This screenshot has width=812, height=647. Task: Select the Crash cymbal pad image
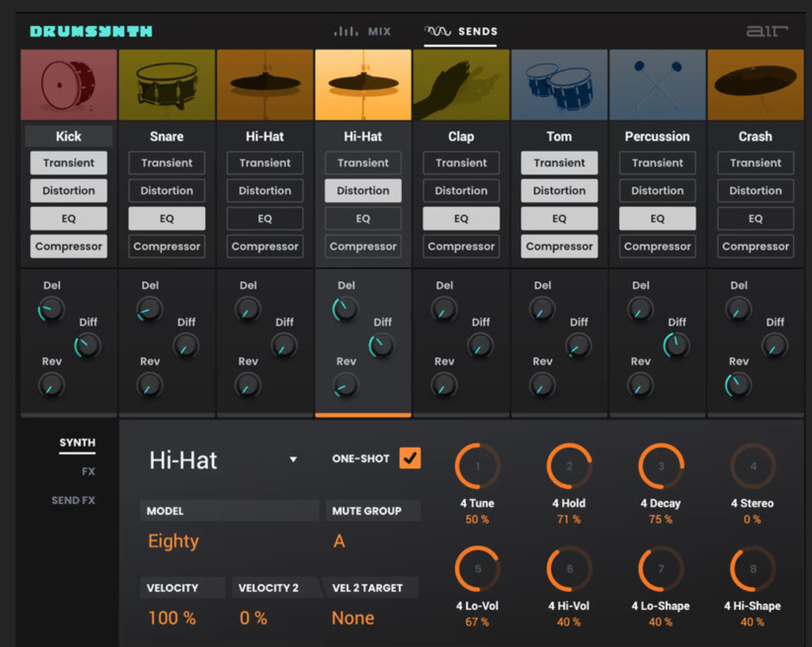click(756, 85)
